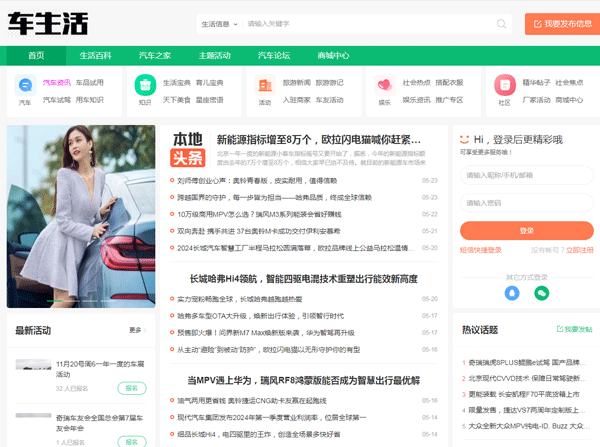Log in with the green WeChat icon
The image size is (600, 447).
pyautogui.click(x=541, y=293)
